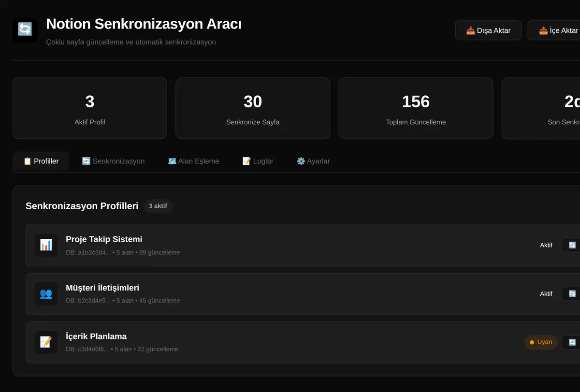Switch to the Loglar tab
Image resolution: width=580 pixels, height=392 pixels.
(258, 161)
